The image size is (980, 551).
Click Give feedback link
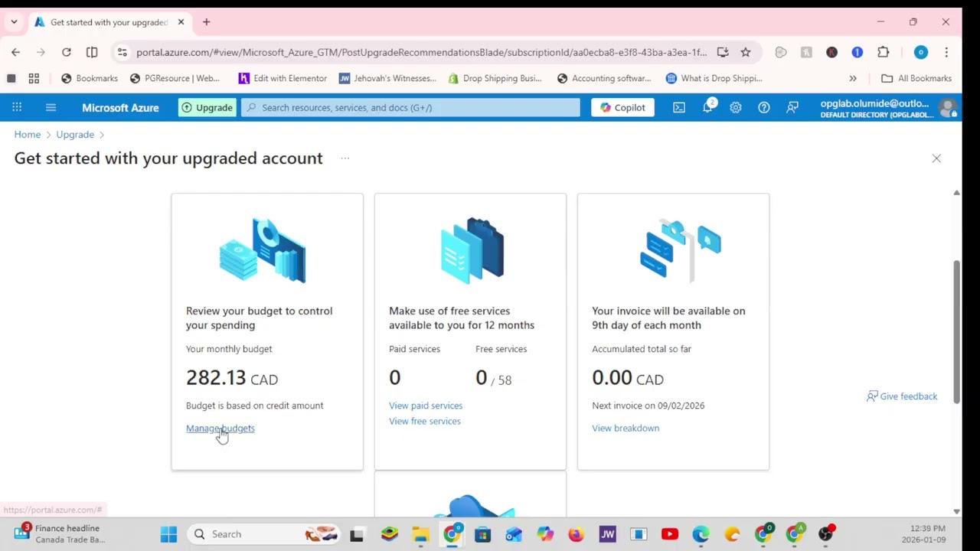[902, 396]
